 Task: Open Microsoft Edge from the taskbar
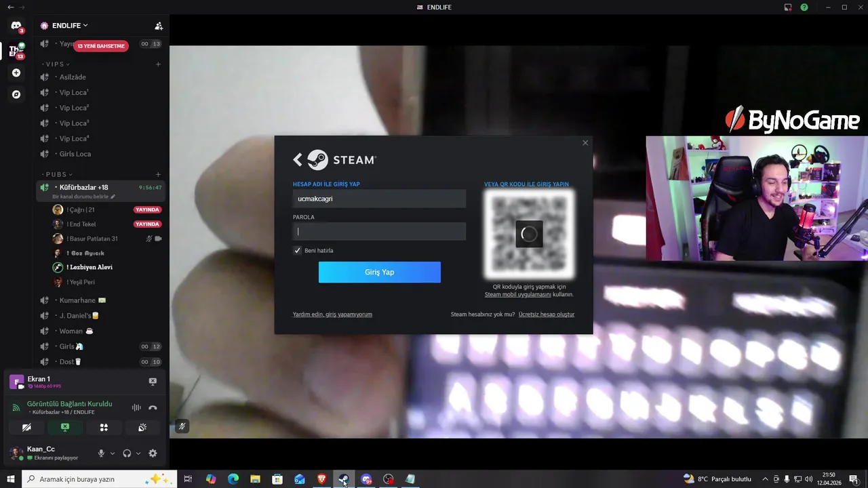click(233, 479)
